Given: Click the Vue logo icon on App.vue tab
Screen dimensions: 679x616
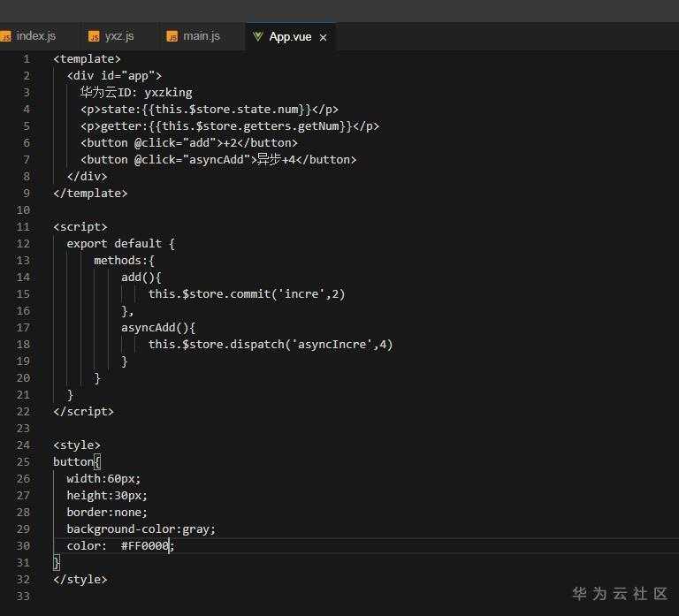Looking at the screenshot, I should coord(258,36).
